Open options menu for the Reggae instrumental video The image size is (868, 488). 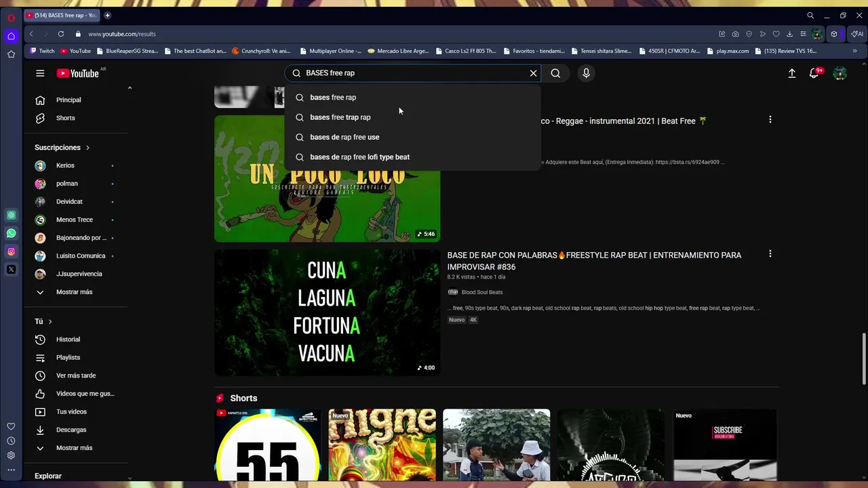click(770, 119)
